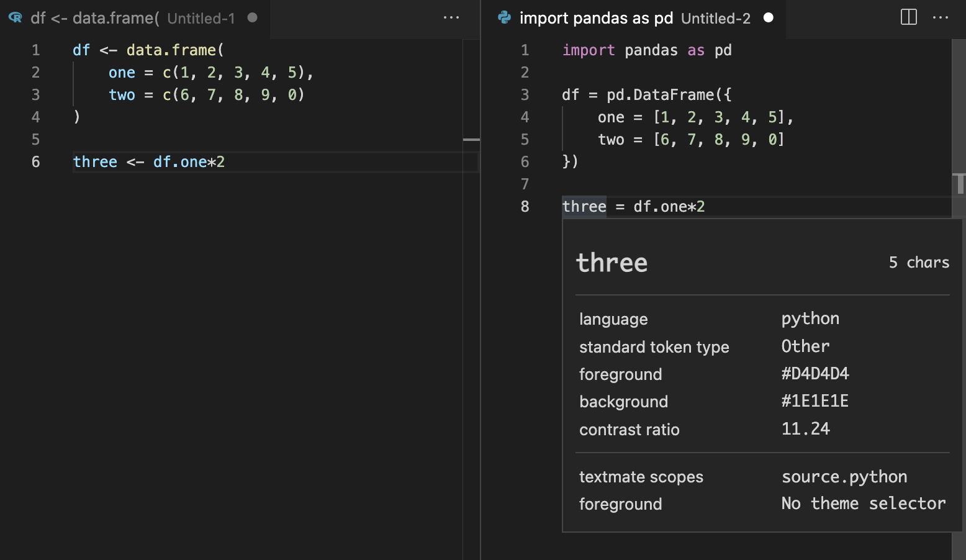The height and width of the screenshot is (560, 966).
Task: Click contrast ratio value '11.24'
Action: (x=805, y=429)
